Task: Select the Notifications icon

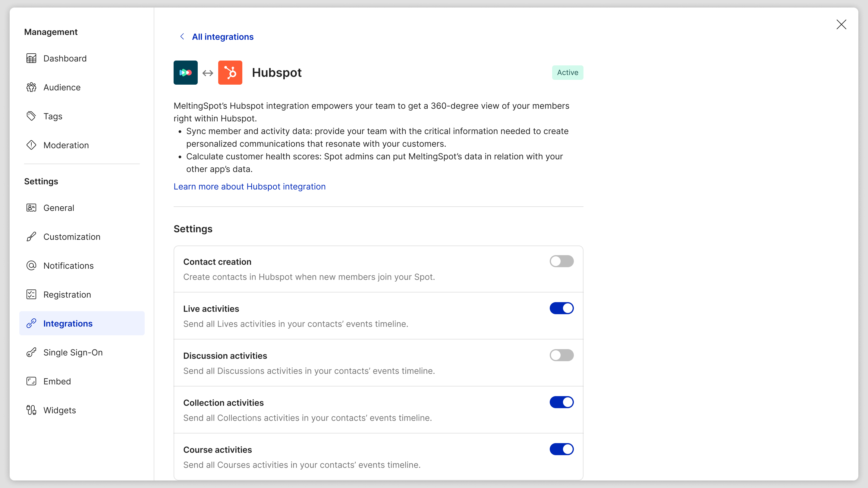Action: [x=31, y=265]
